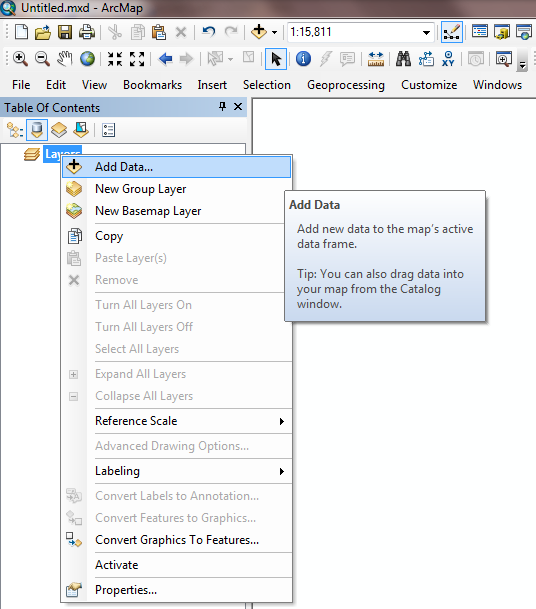
Task: Toggle List By Visibility view
Action: (59, 130)
